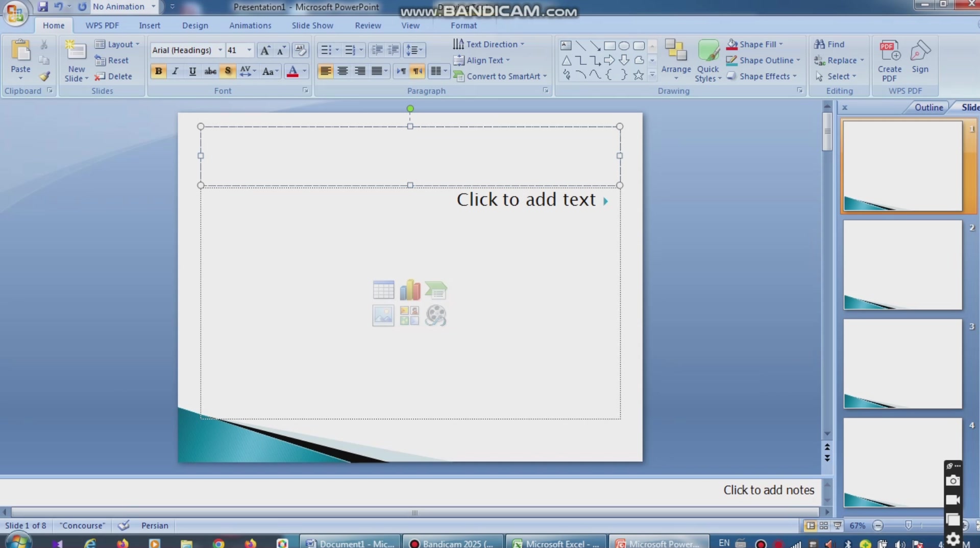This screenshot has width=980, height=548.
Task: Align text left
Action: coord(326,71)
